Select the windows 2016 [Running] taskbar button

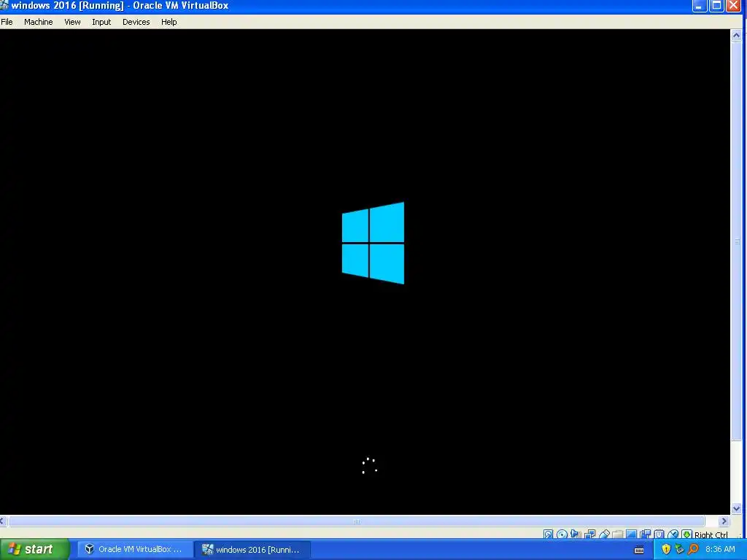coord(252,549)
